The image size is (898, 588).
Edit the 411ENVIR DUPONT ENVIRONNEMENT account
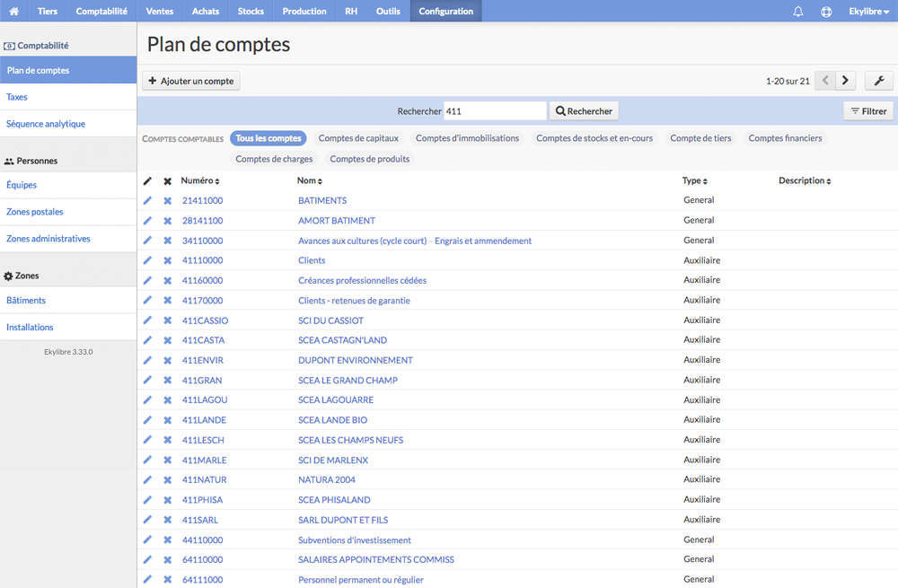pyautogui.click(x=147, y=360)
